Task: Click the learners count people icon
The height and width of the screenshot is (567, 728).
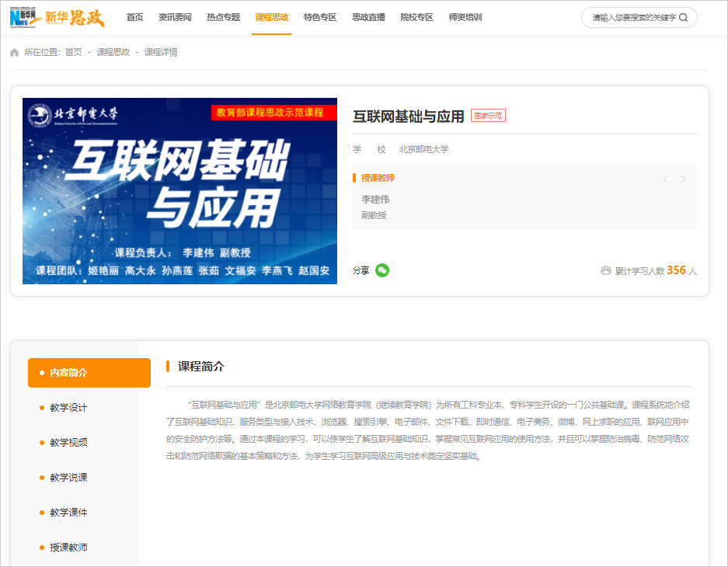Action: point(605,270)
